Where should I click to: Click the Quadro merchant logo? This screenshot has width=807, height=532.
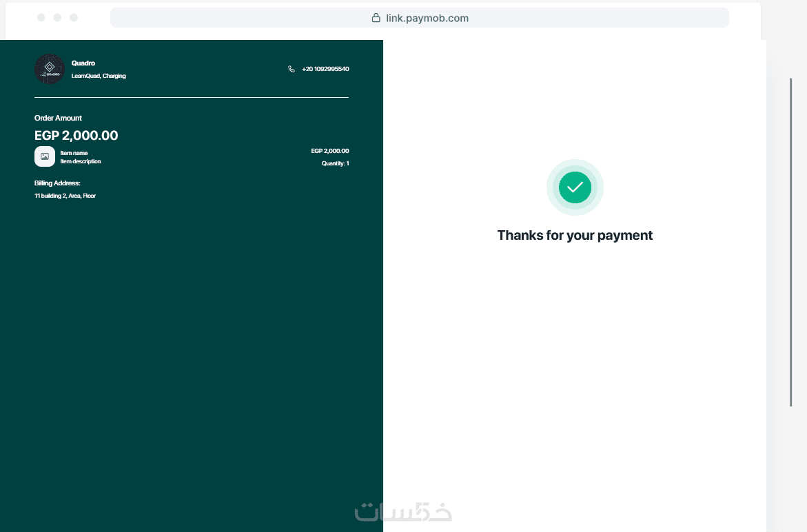tap(50, 68)
